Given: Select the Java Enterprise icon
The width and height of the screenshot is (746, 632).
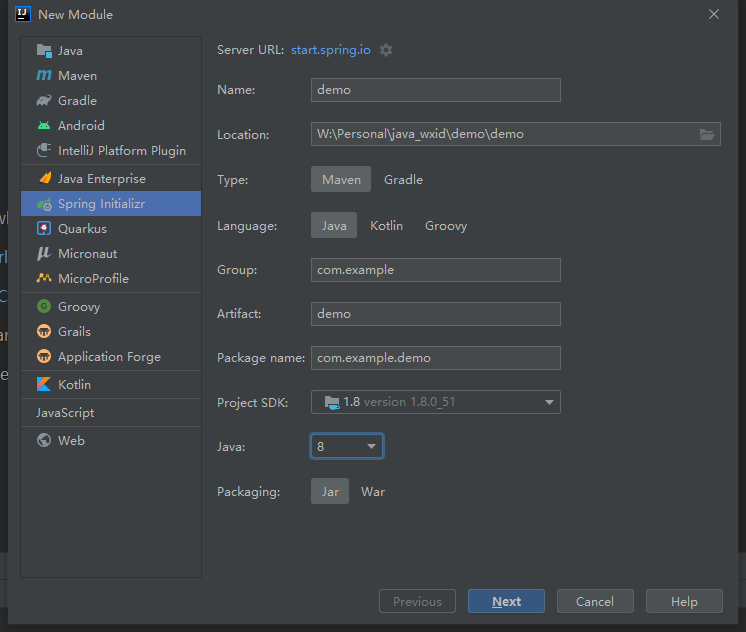Looking at the screenshot, I should pos(44,178).
